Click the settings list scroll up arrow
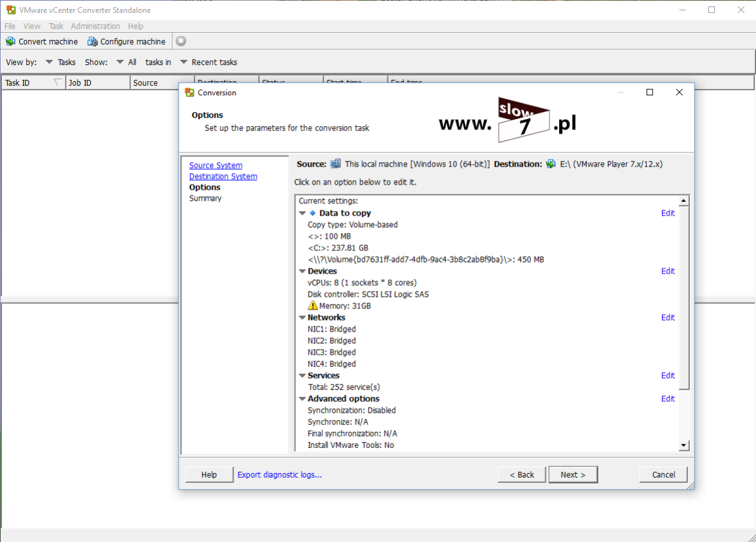756x542 pixels. click(684, 201)
